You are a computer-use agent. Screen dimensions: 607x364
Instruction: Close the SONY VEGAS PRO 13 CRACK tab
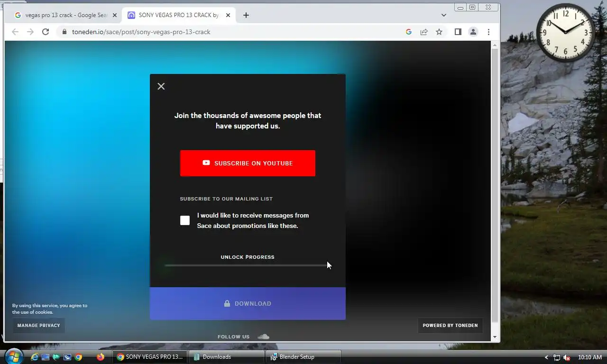click(228, 15)
